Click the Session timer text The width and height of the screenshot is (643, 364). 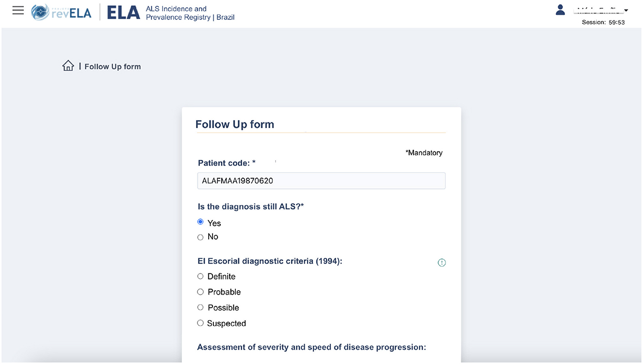(603, 22)
